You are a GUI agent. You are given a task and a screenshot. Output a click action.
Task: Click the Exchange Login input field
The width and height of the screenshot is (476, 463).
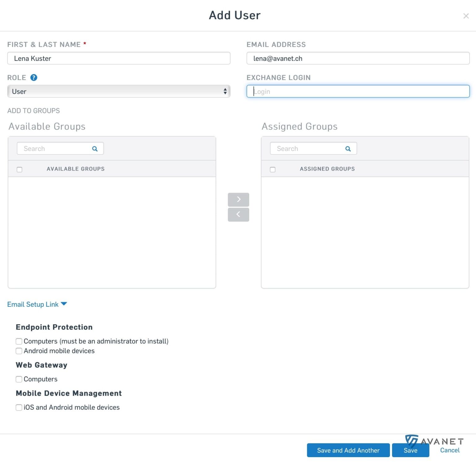pos(358,91)
